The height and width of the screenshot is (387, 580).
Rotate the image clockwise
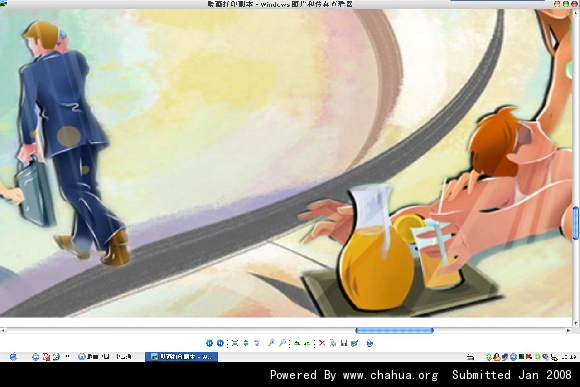(x=297, y=343)
